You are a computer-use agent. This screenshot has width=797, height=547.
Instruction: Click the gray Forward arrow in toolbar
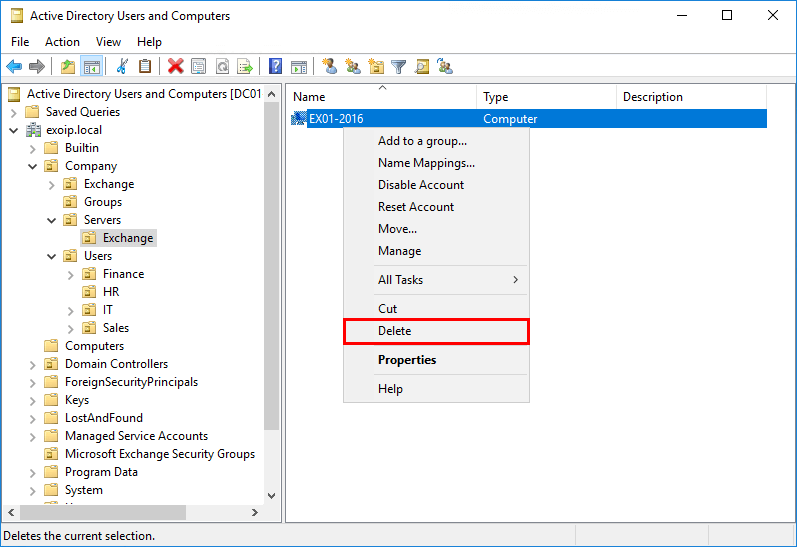pos(37,66)
